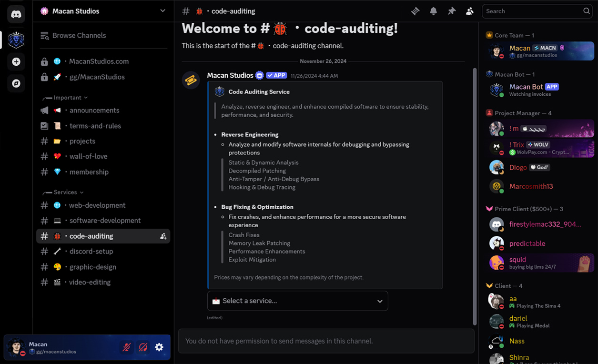
Task: Select the Macan Studios server icon
Action: click(16, 40)
